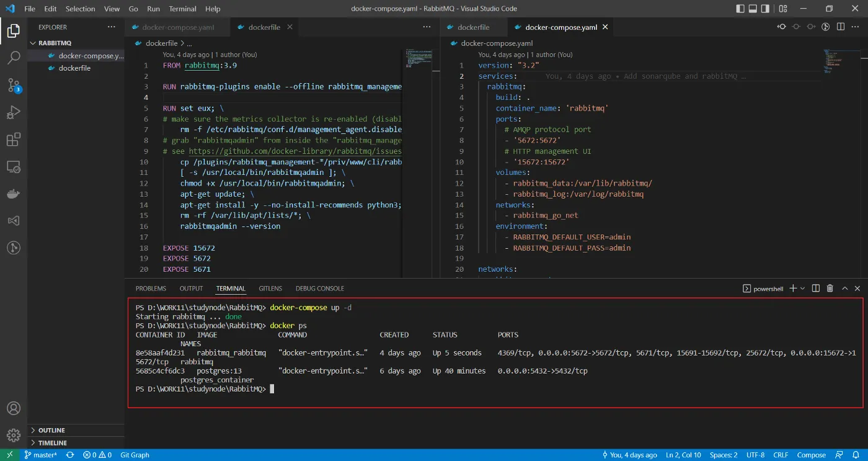Open the Docker view in activity bar

(x=13, y=194)
